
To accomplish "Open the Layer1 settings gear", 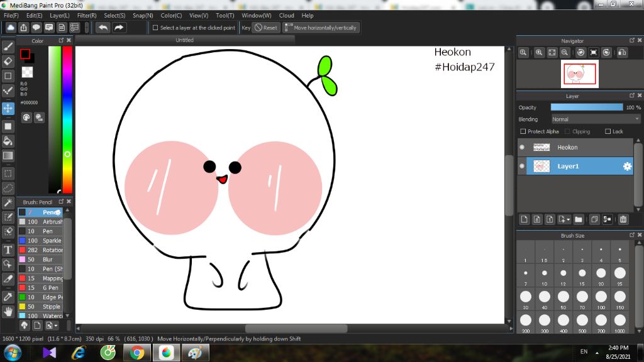I will [627, 166].
